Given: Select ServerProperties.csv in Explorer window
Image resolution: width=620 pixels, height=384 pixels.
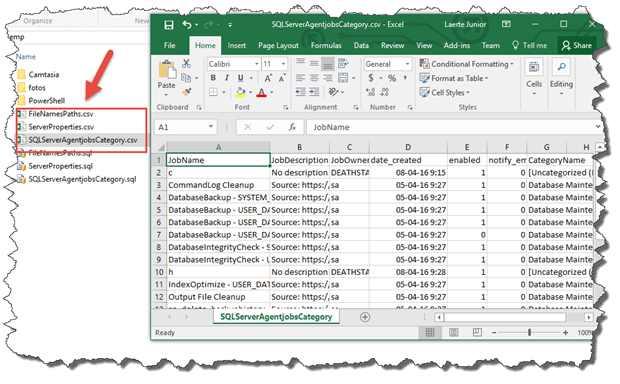Looking at the screenshot, I should coord(61,127).
